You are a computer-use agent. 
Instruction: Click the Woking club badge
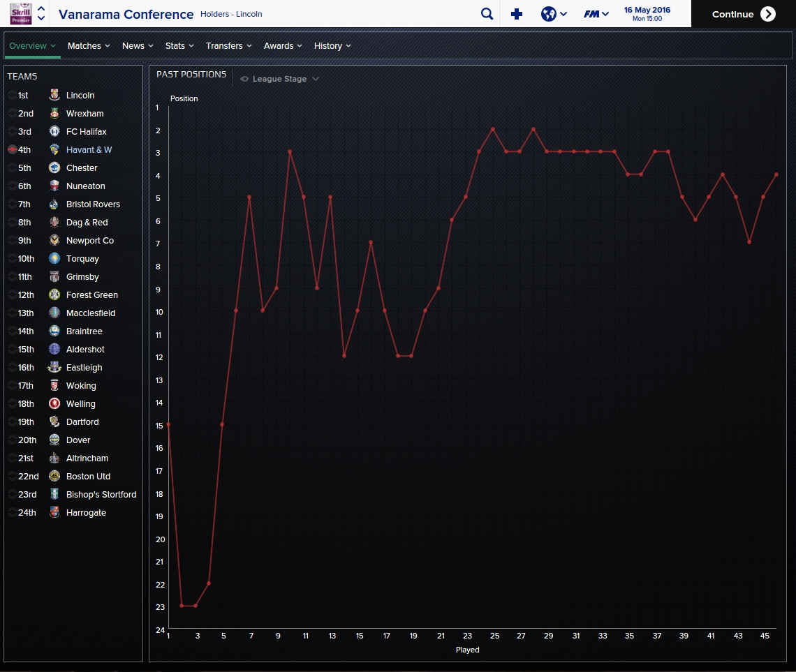54,385
